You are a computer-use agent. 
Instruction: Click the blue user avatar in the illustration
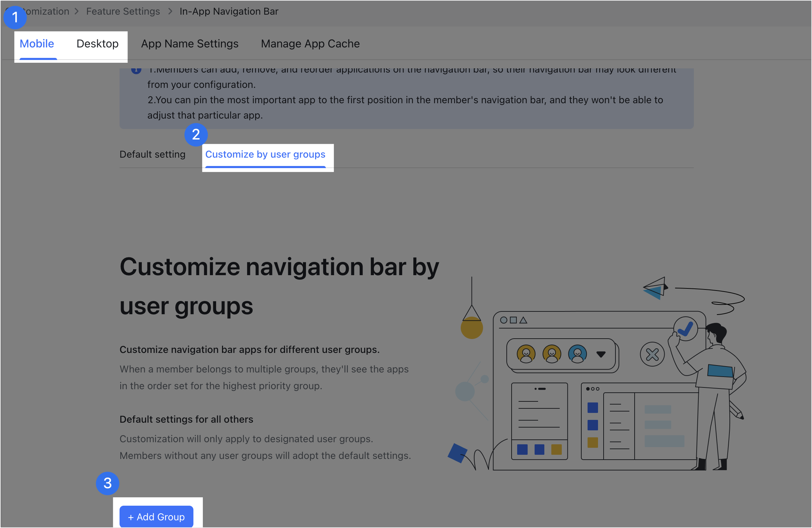coord(578,354)
